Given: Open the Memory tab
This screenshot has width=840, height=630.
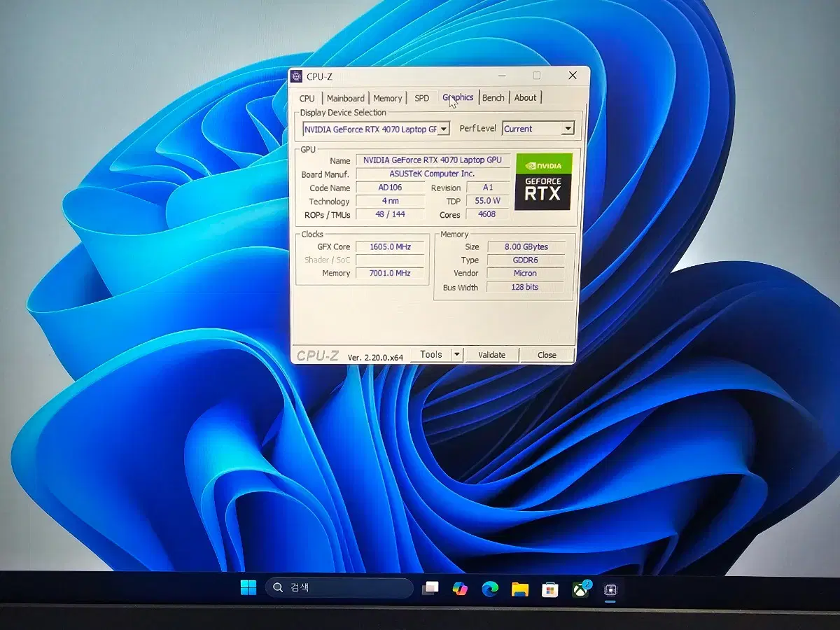Looking at the screenshot, I should coord(388,98).
